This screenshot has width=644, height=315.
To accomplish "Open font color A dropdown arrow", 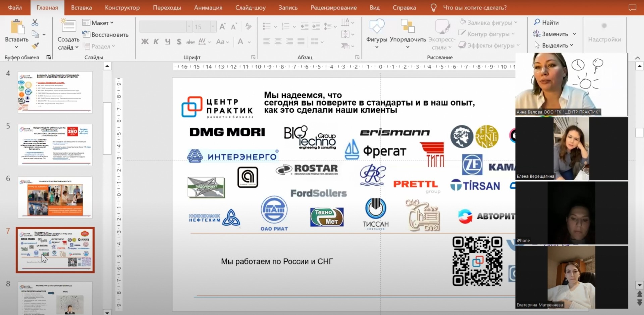I will [x=249, y=42].
